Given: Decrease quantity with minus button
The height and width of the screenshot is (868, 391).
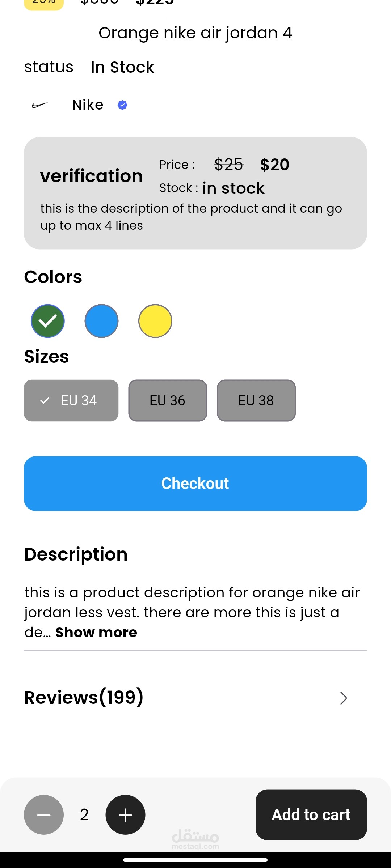Looking at the screenshot, I should tap(44, 815).
